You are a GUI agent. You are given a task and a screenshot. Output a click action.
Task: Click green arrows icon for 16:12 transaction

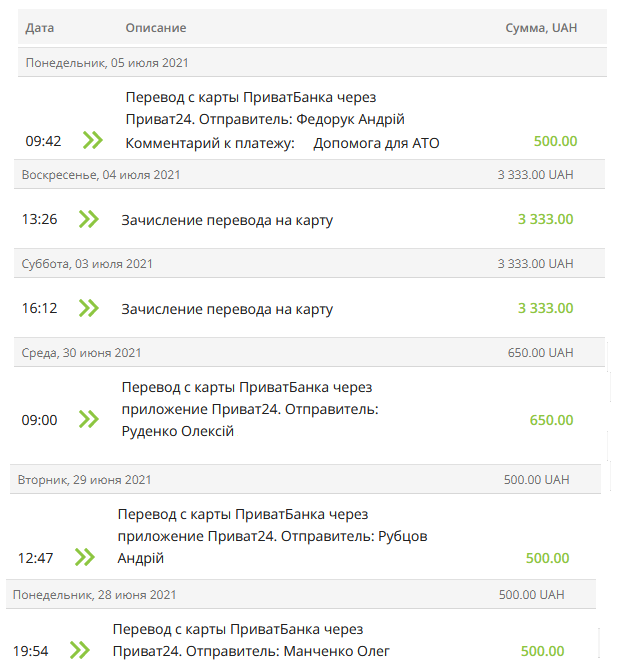[x=89, y=308]
